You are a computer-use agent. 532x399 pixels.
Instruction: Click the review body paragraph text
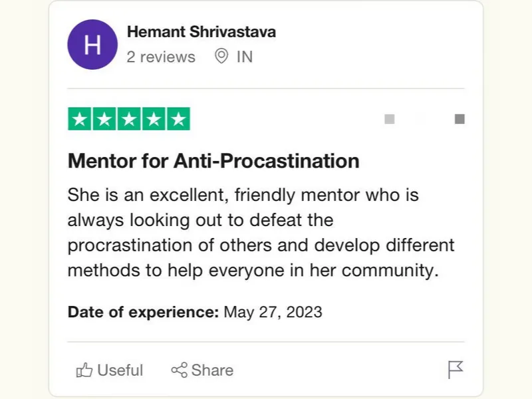[261, 233]
